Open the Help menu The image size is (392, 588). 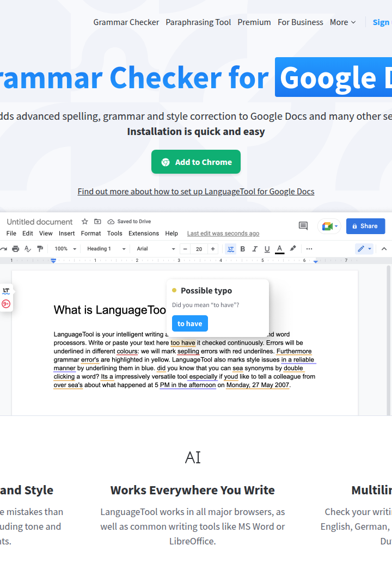(x=171, y=233)
